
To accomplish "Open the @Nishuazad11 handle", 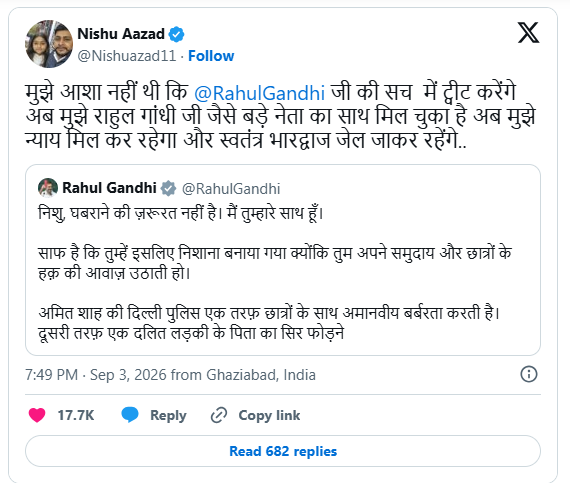I will (127, 56).
